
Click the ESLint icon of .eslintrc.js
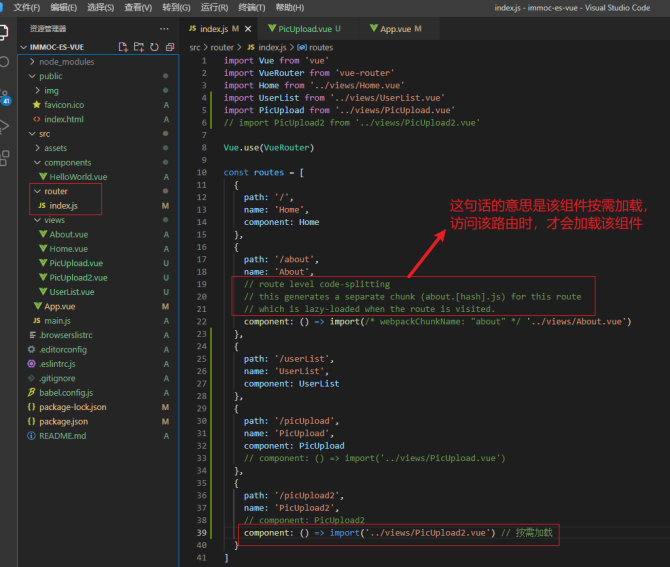pyautogui.click(x=31, y=364)
